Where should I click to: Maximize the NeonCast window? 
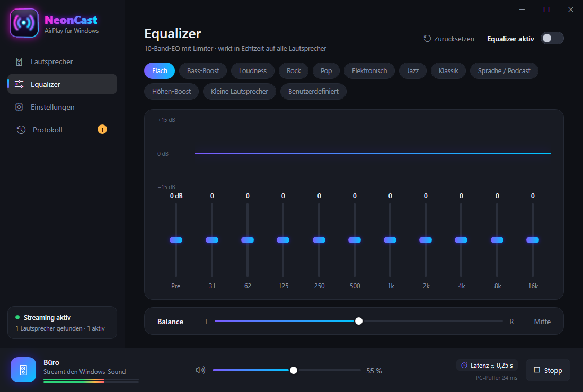click(546, 10)
